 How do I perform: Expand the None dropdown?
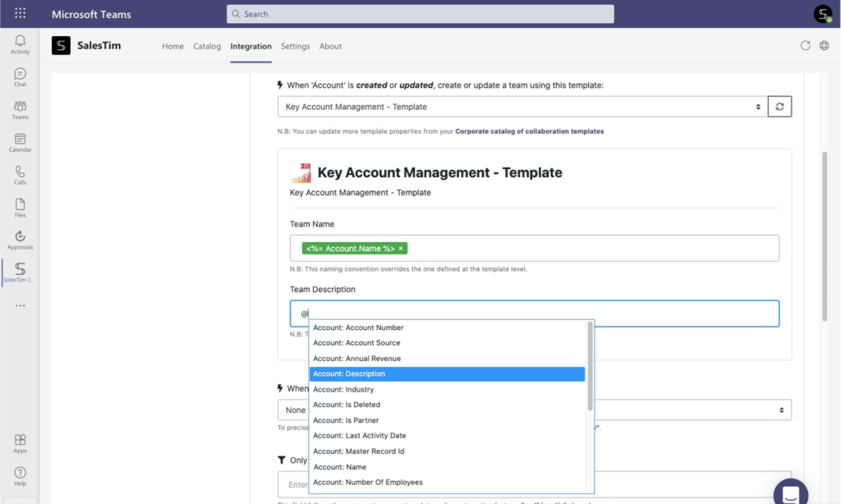(x=534, y=410)
